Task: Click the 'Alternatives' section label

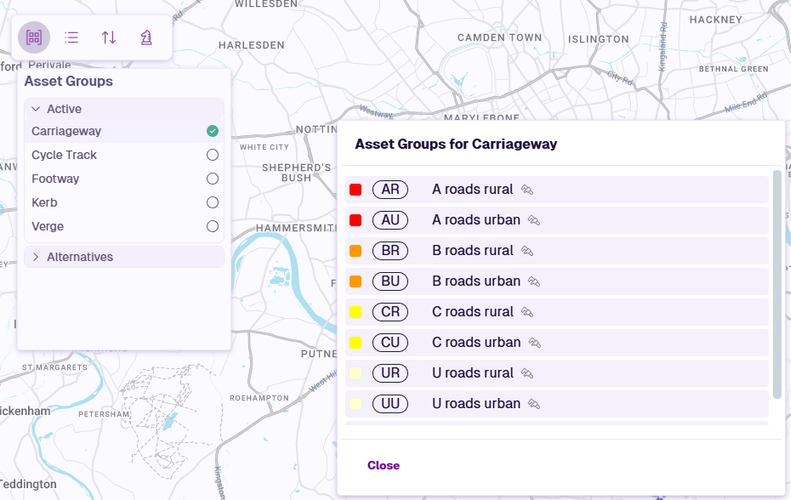Action: click(x=80, y=257)
